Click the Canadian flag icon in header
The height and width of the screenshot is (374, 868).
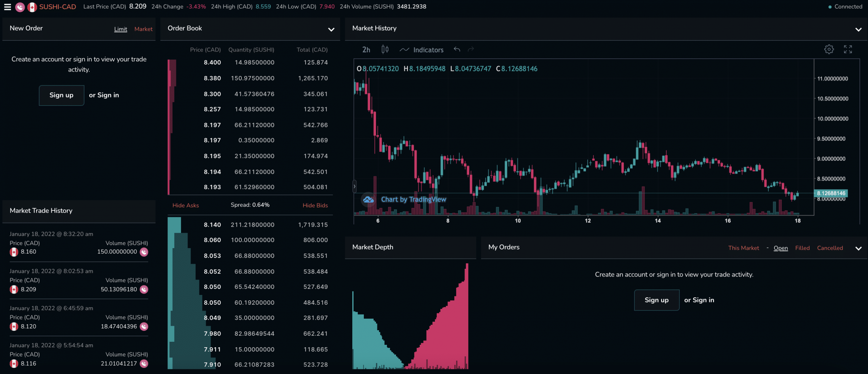coord(32,7)
